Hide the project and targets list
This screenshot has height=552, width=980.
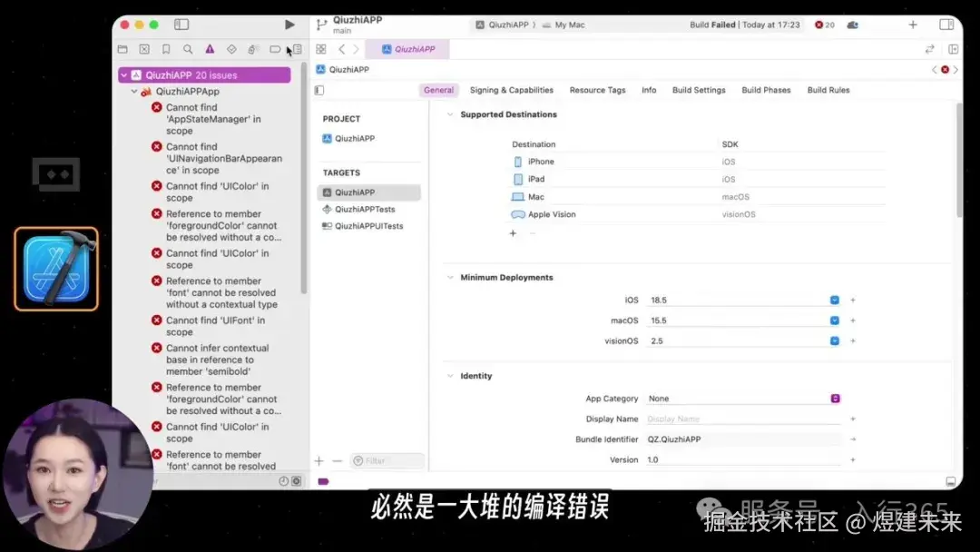[x=319, y=90]
